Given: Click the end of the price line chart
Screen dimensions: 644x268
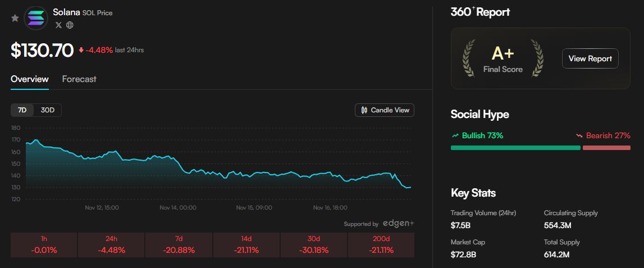Looking at the screenshot, I should 410,187.
